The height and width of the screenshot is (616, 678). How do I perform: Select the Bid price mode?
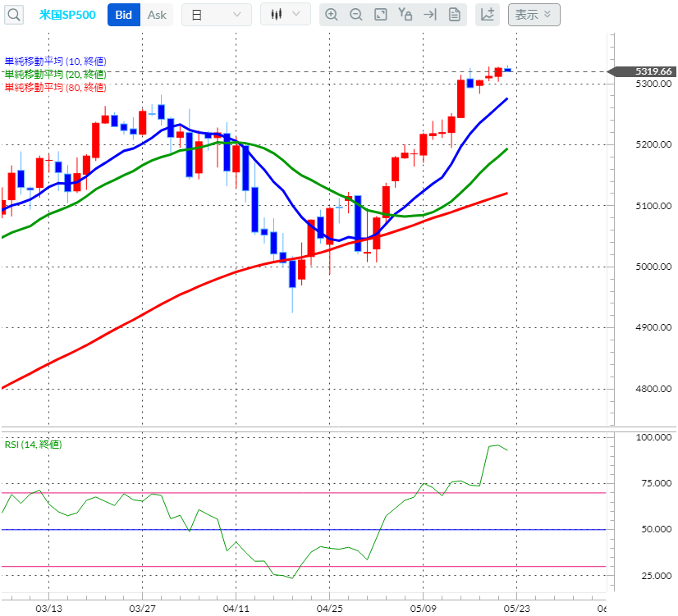pos(123,15)
